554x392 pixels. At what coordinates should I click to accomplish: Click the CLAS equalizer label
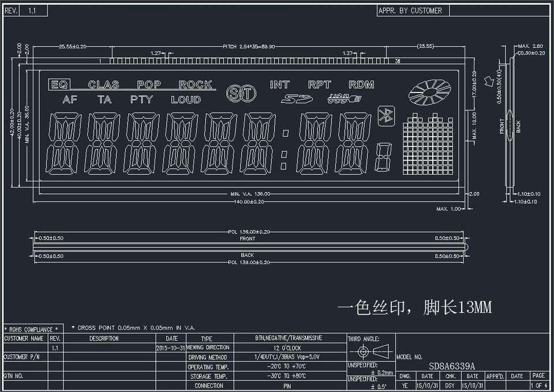coord(103,84)
